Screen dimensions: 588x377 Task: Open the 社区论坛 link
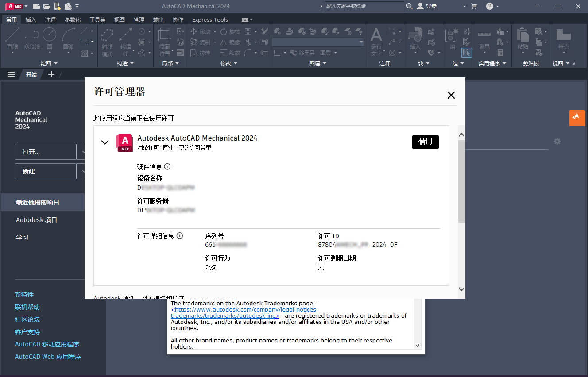pyautogui.click(x=27, y=319)
